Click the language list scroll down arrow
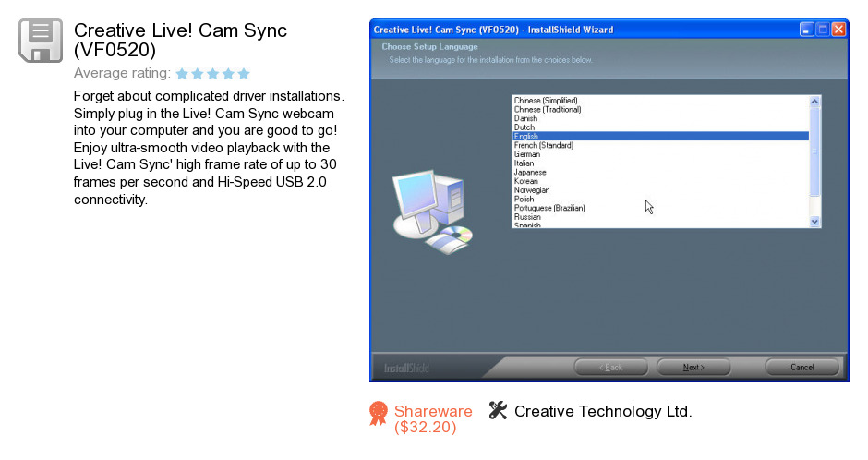 pos(814,222)
